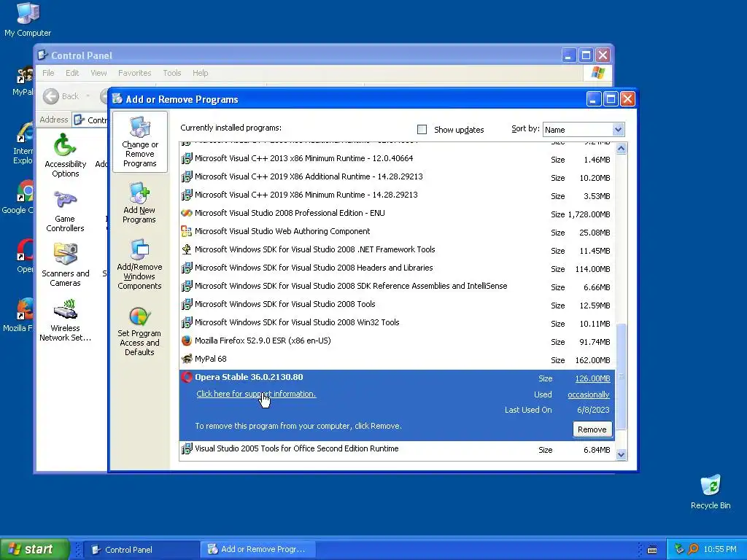Select Windows SDK Visual Studio 2008 Win32 Tools

tap(396, 322)
